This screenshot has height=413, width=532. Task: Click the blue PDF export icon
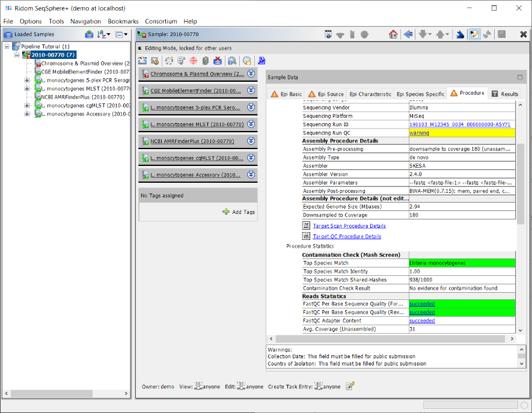261,61
